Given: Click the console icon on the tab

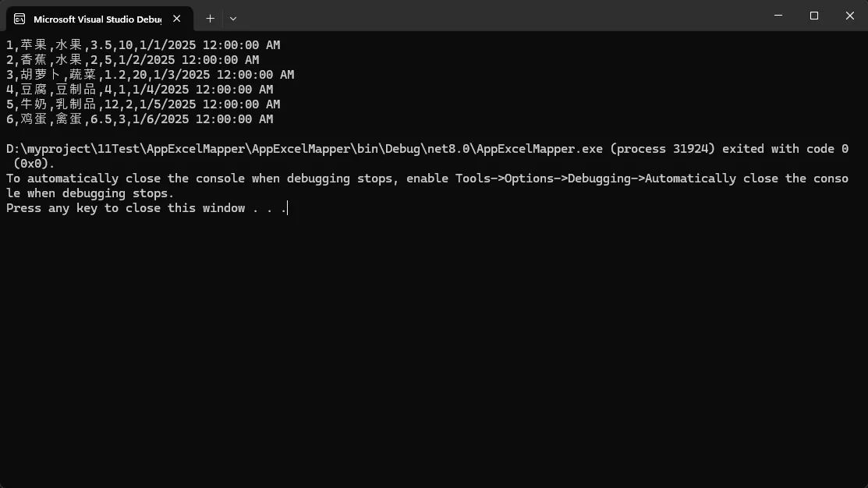Looking at the screenshot, I should tap(19, 19).
